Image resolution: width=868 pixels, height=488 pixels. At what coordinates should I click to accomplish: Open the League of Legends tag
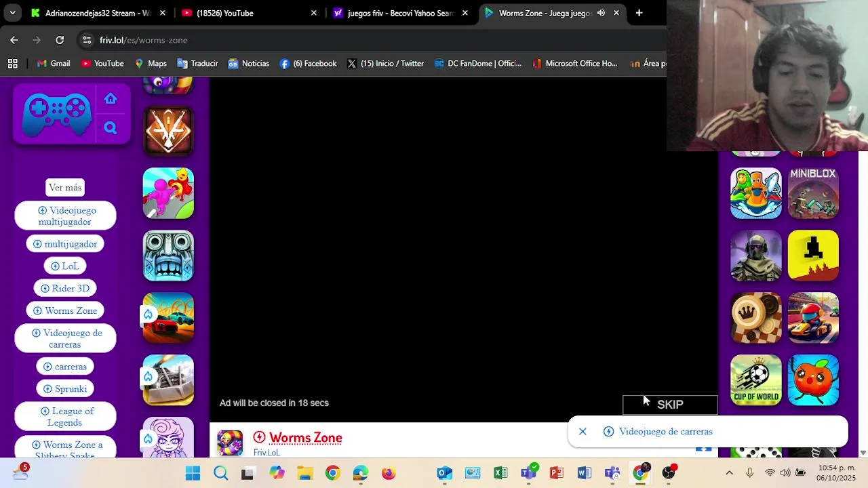point(65,417)
